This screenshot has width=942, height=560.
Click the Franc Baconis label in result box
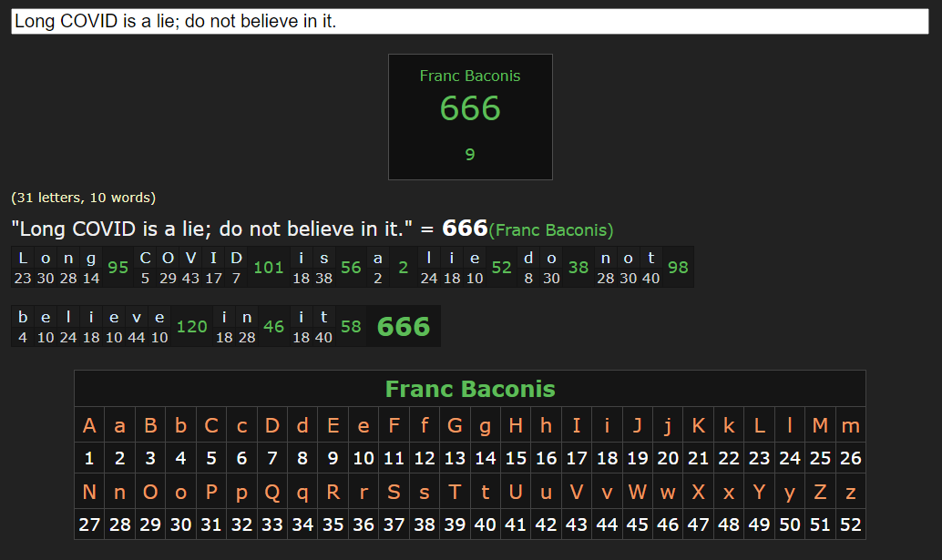pos(470,76)
